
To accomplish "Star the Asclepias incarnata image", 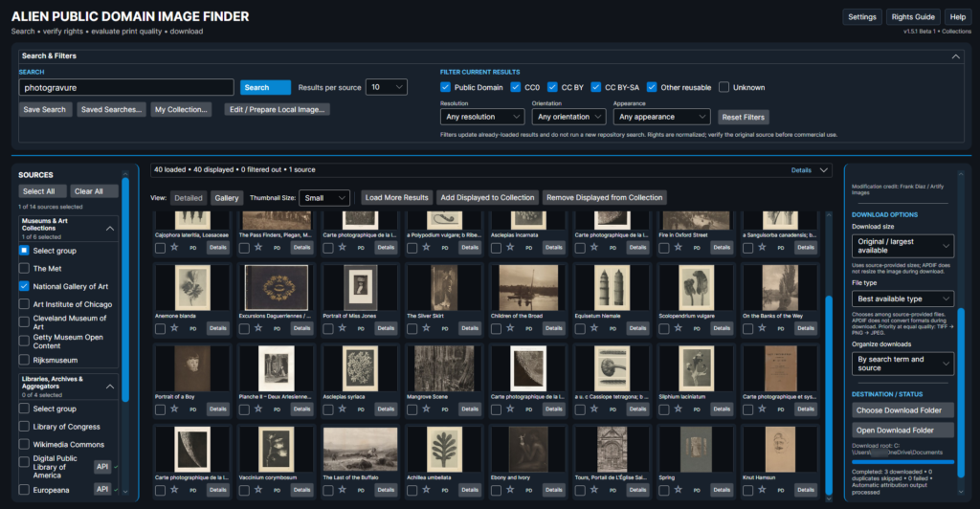I will [x=510, y=247].
